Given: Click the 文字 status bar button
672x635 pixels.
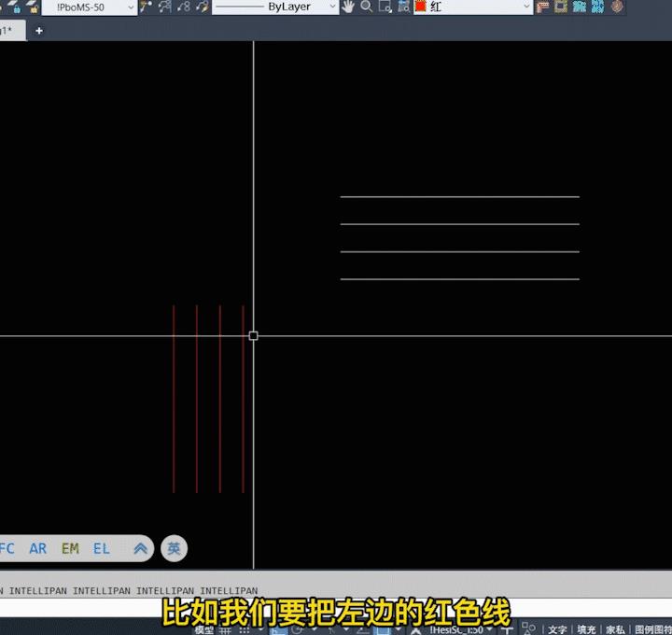Looking at the screenshot, I should [557, 629].
